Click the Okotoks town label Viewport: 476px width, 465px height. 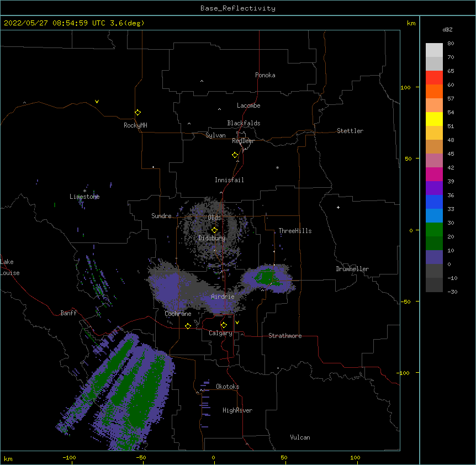coord(228,387)
